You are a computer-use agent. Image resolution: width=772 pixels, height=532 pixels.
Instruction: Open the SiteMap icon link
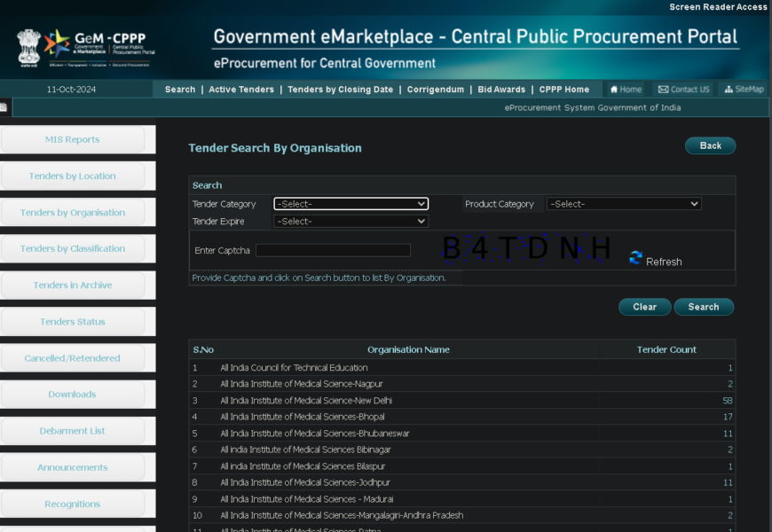[728, 90]
